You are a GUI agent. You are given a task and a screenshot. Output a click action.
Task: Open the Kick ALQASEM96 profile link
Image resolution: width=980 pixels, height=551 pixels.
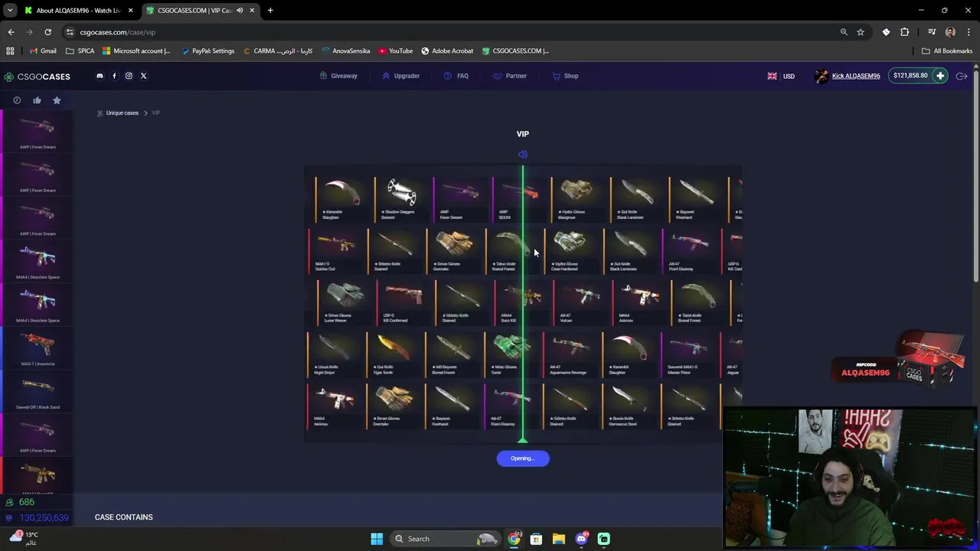click(856, 76)
